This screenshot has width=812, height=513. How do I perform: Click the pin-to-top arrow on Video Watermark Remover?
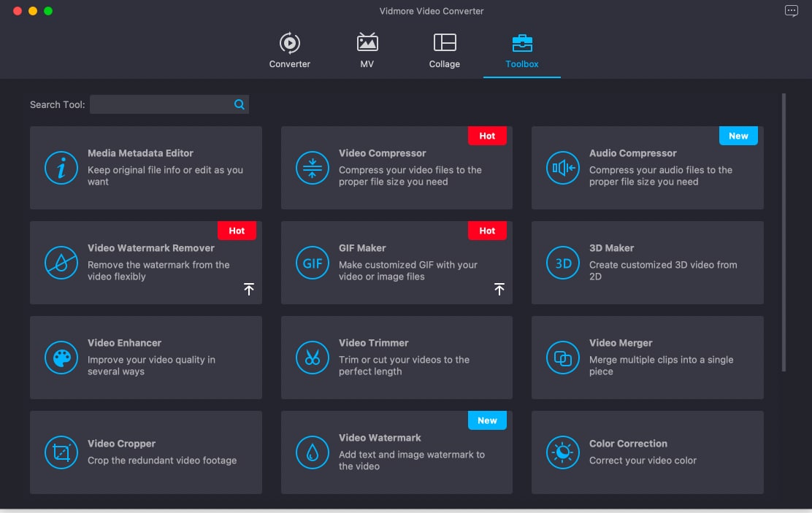pos(249,290)
